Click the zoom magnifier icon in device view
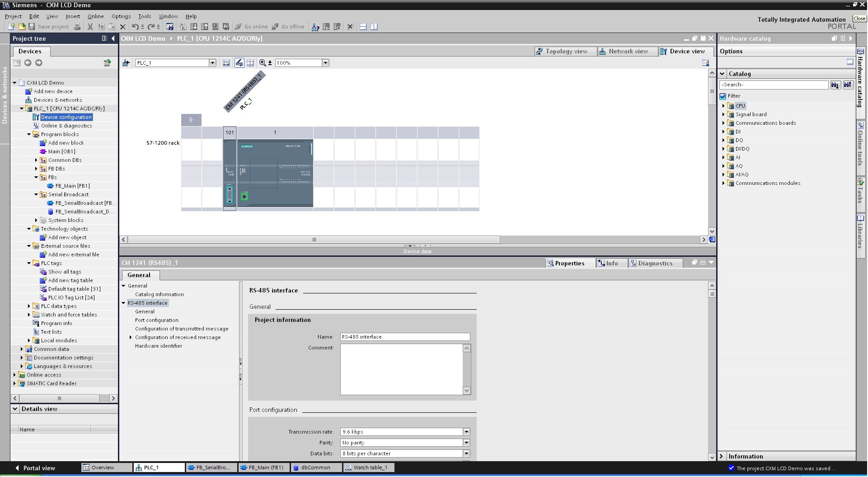This screenshot has width=868, height=477. coord(263,63)
